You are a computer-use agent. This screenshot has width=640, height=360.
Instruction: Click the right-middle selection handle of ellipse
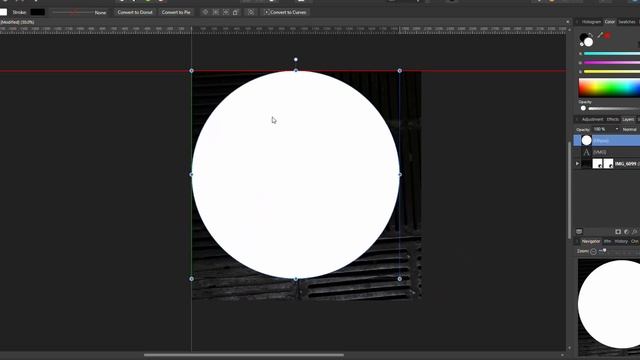coord(400,175)
